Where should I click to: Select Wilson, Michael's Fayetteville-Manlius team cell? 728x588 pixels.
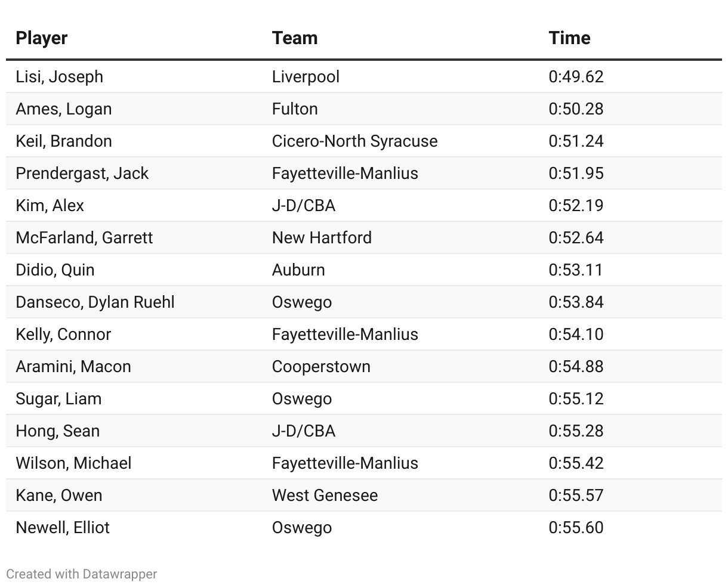tap(345, 463)
